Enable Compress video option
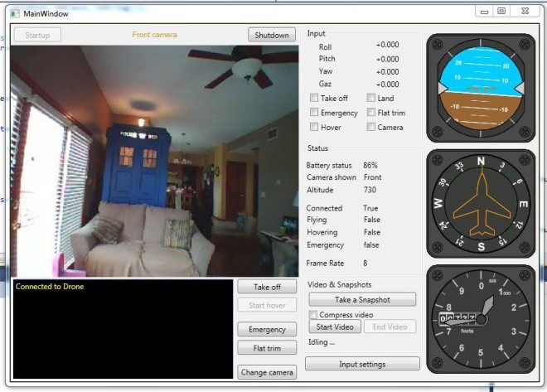The width and height of the screenshot is (547, 392). pos(313,315)
